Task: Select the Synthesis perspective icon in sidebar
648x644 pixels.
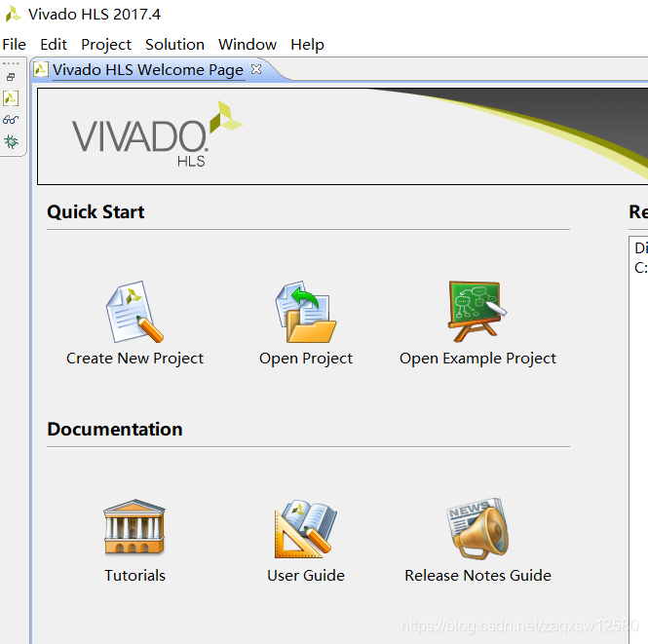Action: (x=11, y=98)
